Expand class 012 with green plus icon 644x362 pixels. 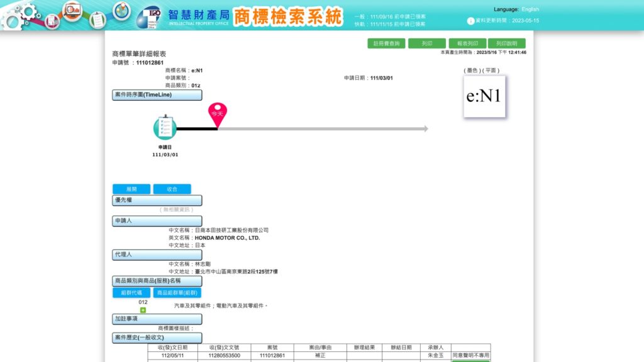point(143,310)
